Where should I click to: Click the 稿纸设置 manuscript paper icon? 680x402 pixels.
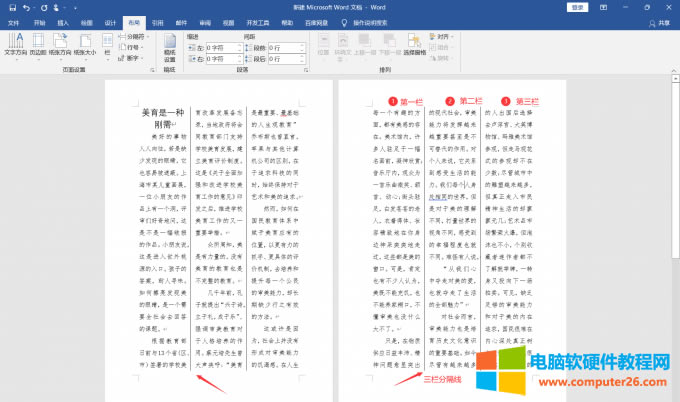(x=169, y=46)
